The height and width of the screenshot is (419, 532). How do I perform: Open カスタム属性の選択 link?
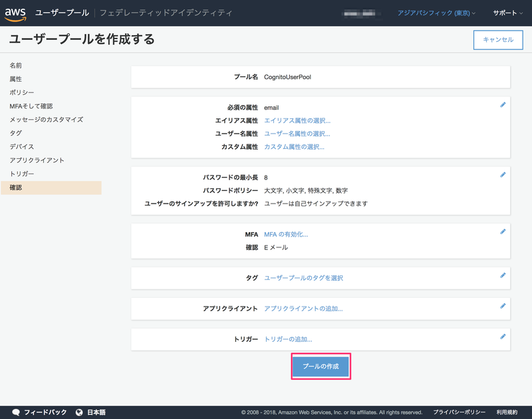[294, 147]
